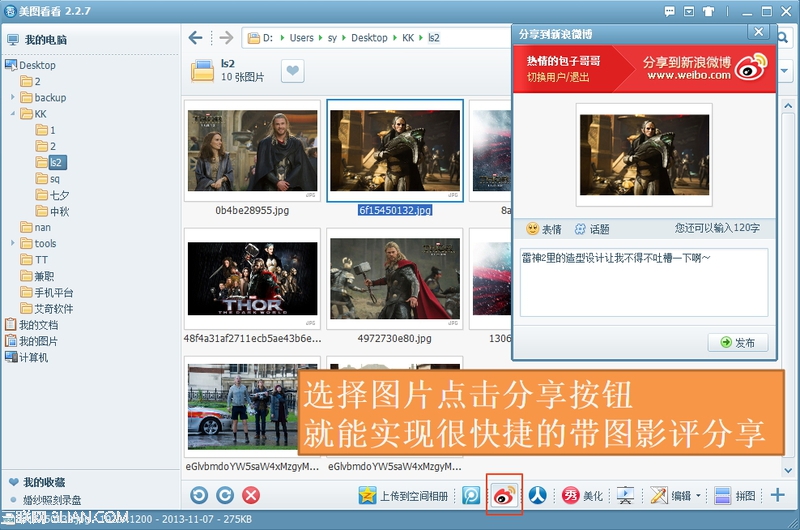
Task: Click 切换用户/退出 link
Action: (558, 77)
